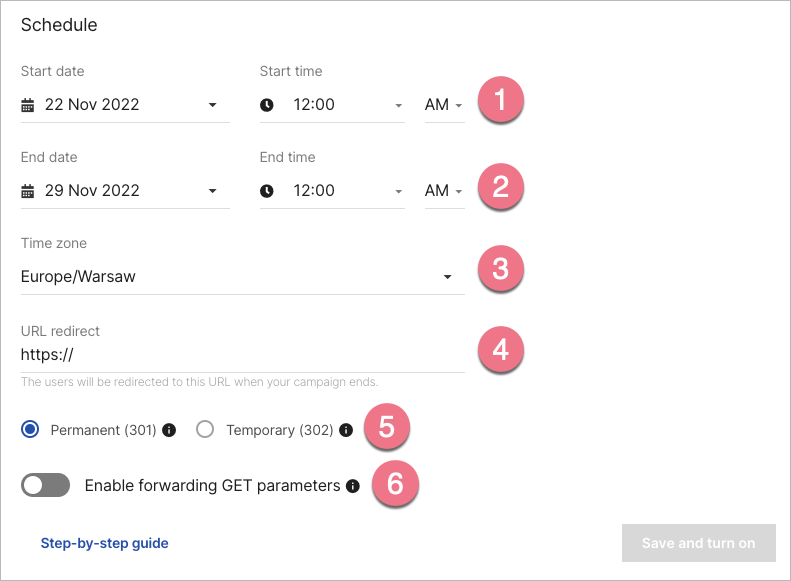Open the start date dropdown

tap(213, 105)
